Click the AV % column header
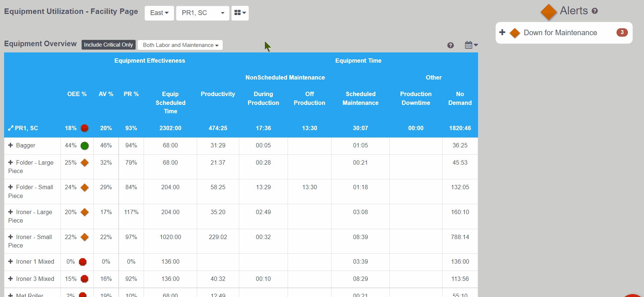The image size is (644, 297). (106, 94)
